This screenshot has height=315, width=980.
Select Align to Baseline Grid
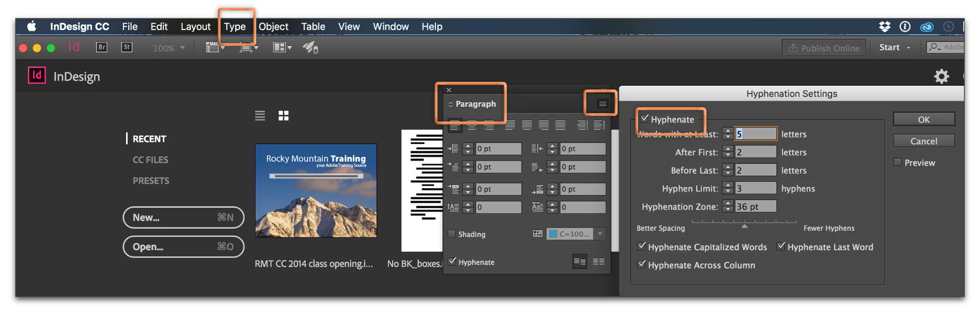pyautogui.click(x=599, y=261)
